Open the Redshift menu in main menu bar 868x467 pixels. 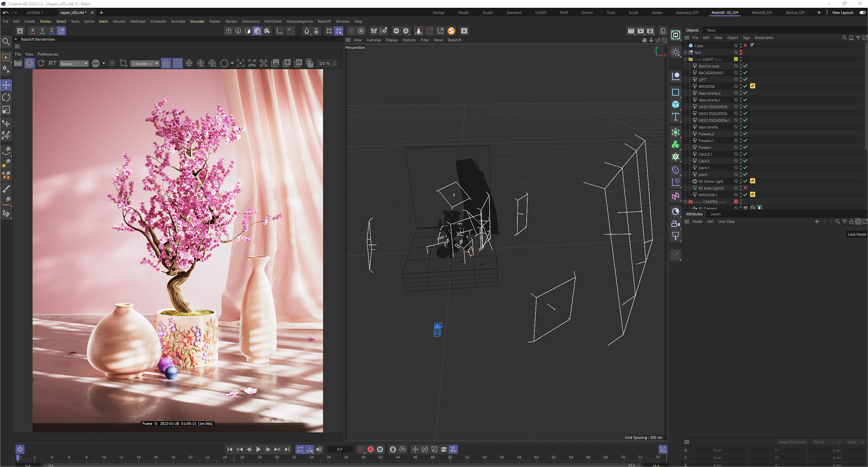tap(324, 21)
